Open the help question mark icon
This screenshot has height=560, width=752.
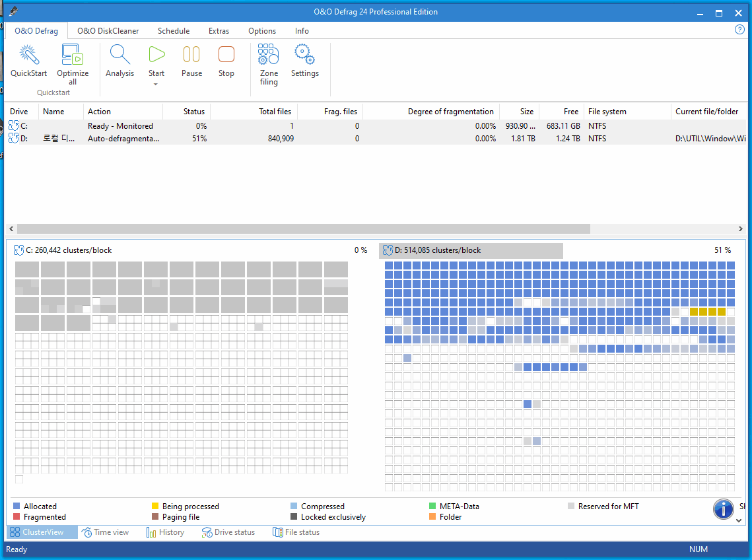coord(739,30)
